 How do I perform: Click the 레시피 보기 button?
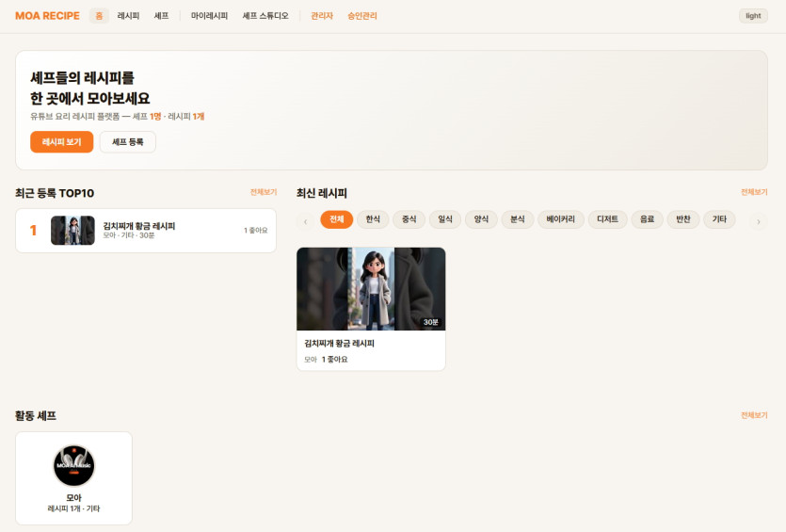[x=61, y=142]
